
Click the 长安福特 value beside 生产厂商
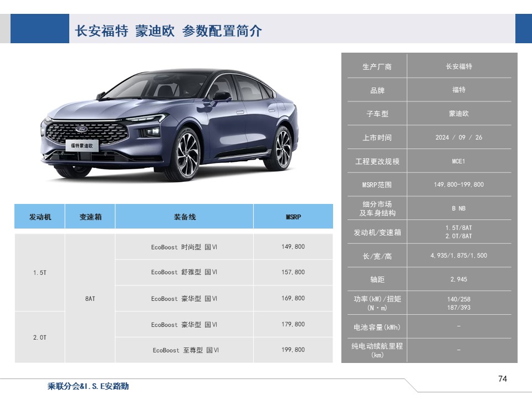click(459, 66)
